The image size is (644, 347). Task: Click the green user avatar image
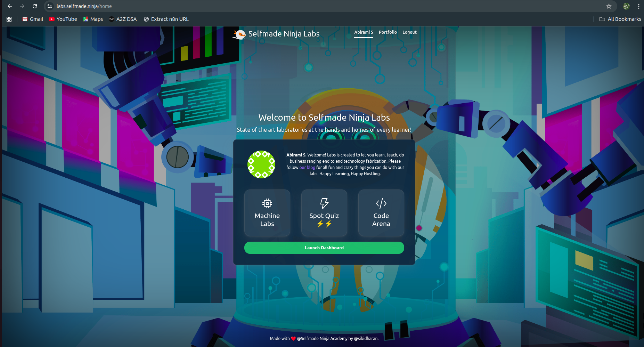tap(261, 164)
